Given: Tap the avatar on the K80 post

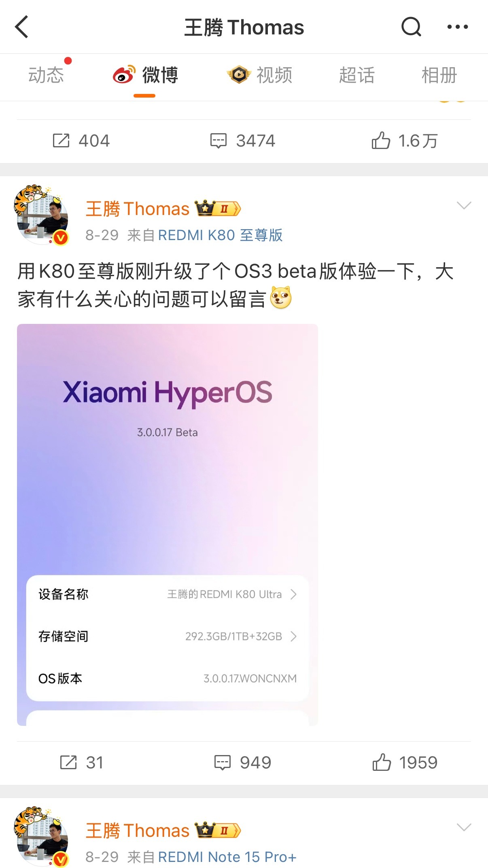Looking at the screenshot, I should 41,215.
